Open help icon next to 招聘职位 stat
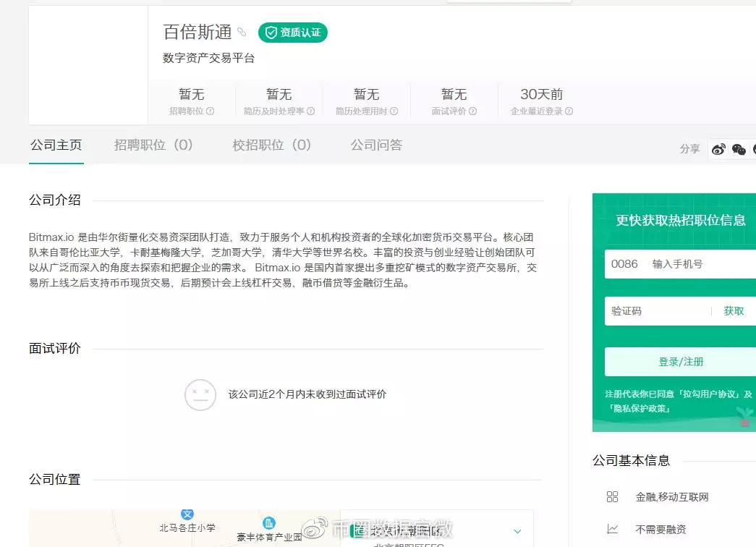 point(211,111)
